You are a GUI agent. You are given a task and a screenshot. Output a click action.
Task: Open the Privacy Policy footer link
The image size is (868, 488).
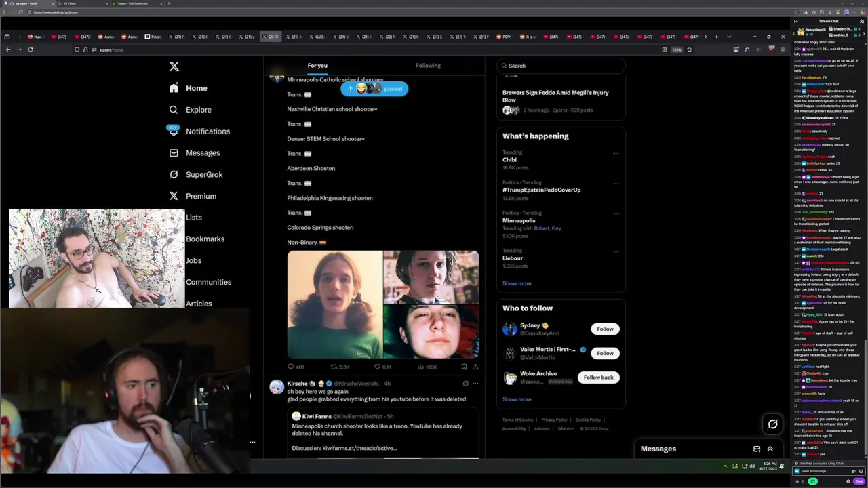point(554,420)
